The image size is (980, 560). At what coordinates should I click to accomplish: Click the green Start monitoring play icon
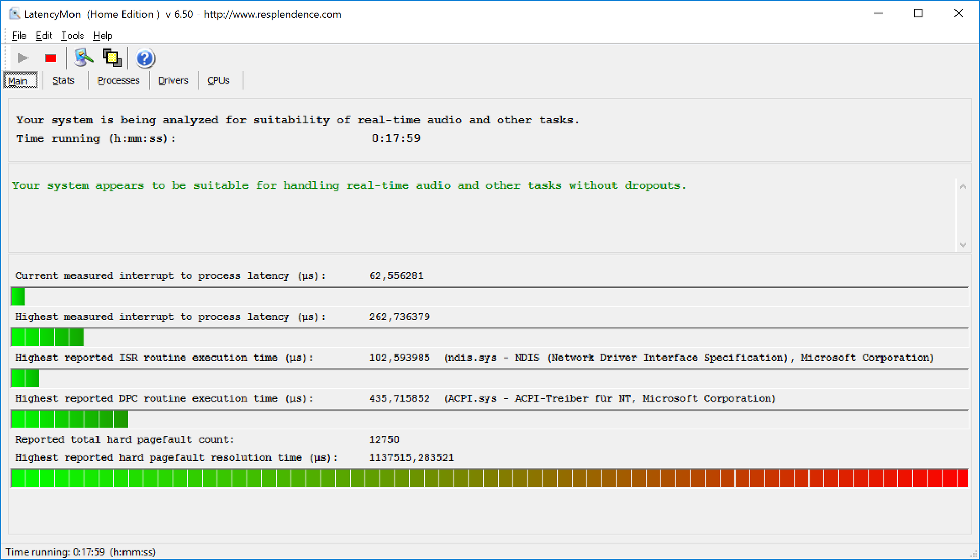tap(23, 58)
